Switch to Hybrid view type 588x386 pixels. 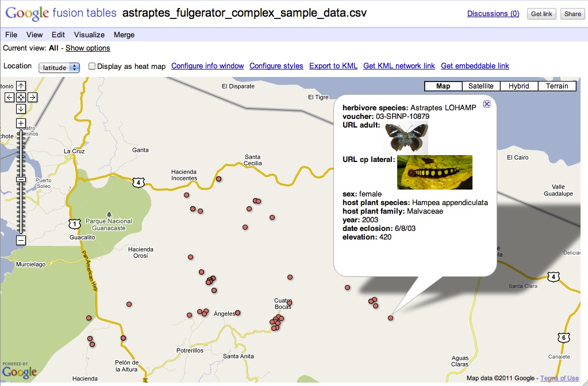[x=519, y=86]
